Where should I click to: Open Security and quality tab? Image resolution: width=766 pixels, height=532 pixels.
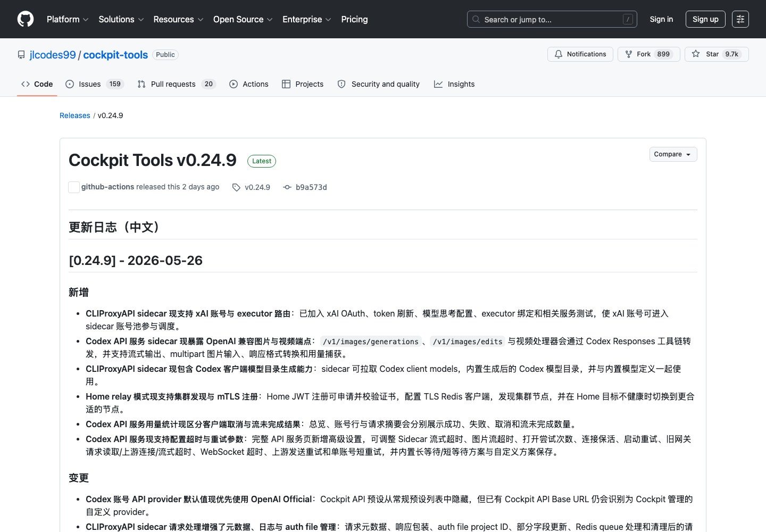point(379,84)
